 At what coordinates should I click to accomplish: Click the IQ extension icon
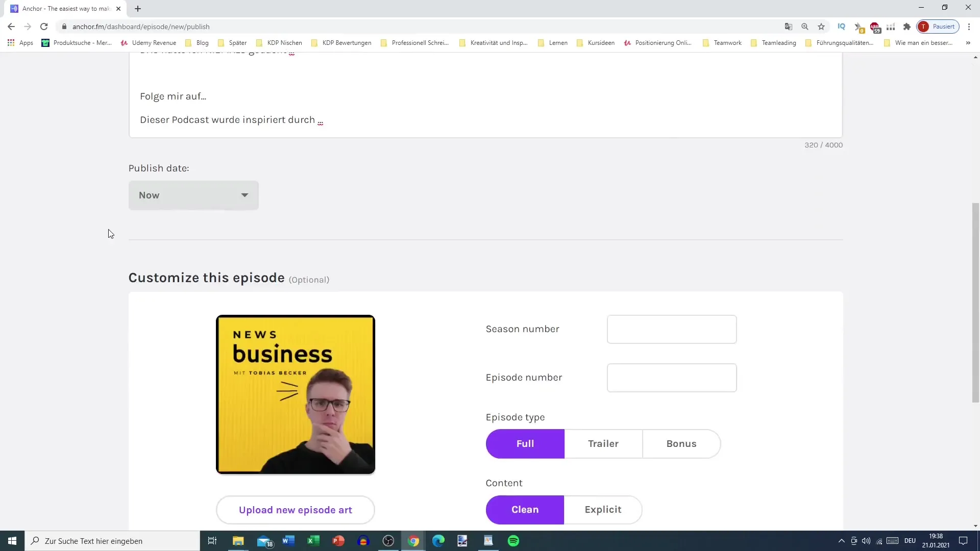pos(842,27)
